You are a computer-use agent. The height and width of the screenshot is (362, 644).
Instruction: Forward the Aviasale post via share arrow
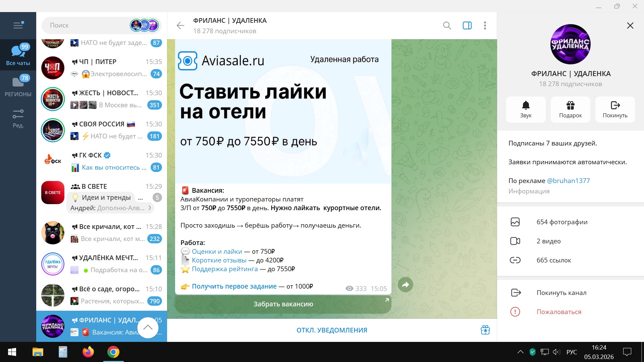(405, 285)
